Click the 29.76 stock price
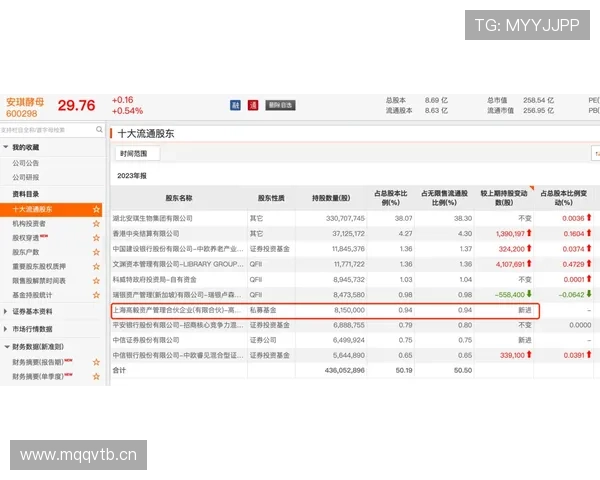Viewport: 600px width, 480px height. tap(76, 106)
